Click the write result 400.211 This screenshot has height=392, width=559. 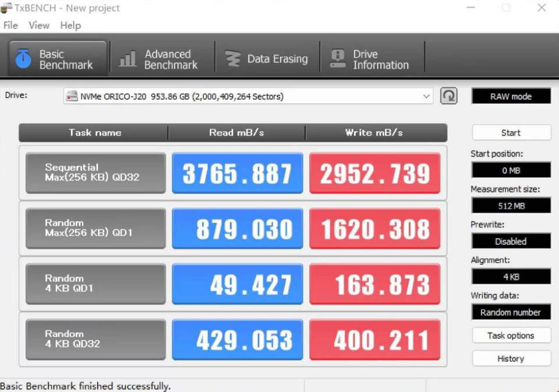click(x=374, y=339)
